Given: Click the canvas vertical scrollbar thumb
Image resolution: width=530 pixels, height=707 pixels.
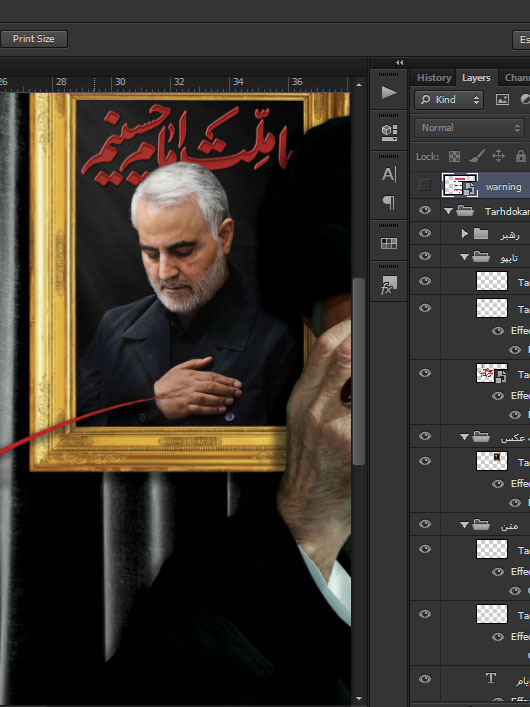Looking at the screenshot, I should (359, 371).
